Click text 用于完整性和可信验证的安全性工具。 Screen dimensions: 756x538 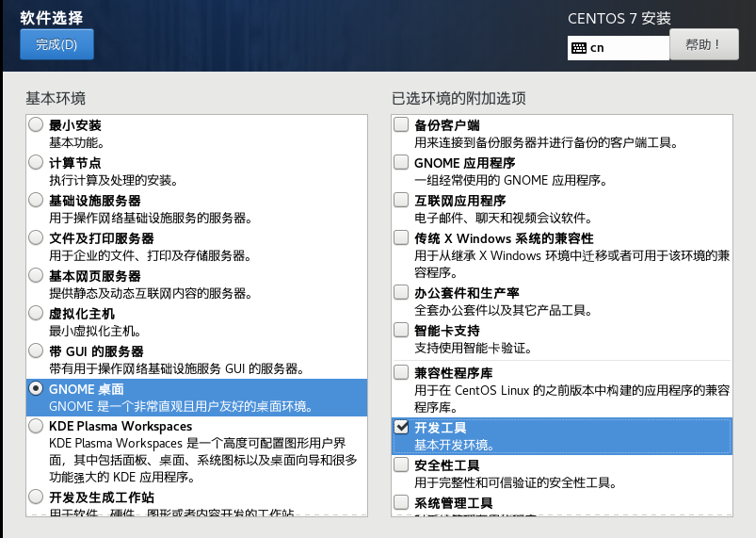(x=515, y=482)
